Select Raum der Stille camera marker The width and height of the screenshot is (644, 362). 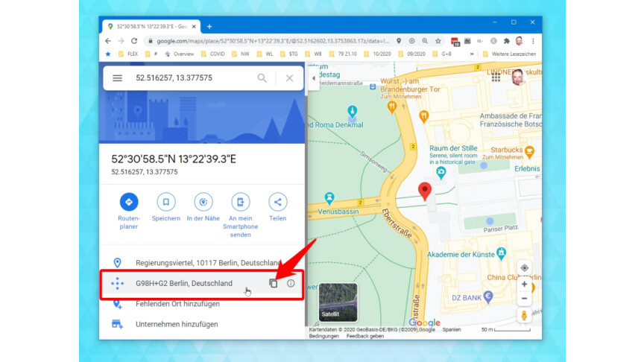[x=441, y=172]
